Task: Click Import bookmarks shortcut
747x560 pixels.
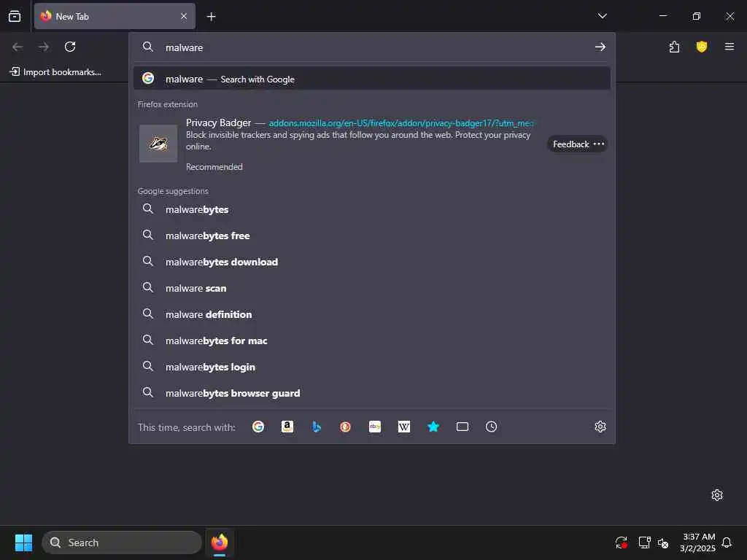Action: pos(55,72)
